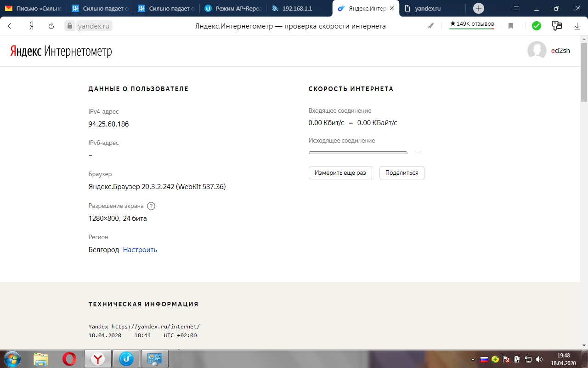588x368 pixels.
Task: Click the network tray icon
Action: point(528,359)
